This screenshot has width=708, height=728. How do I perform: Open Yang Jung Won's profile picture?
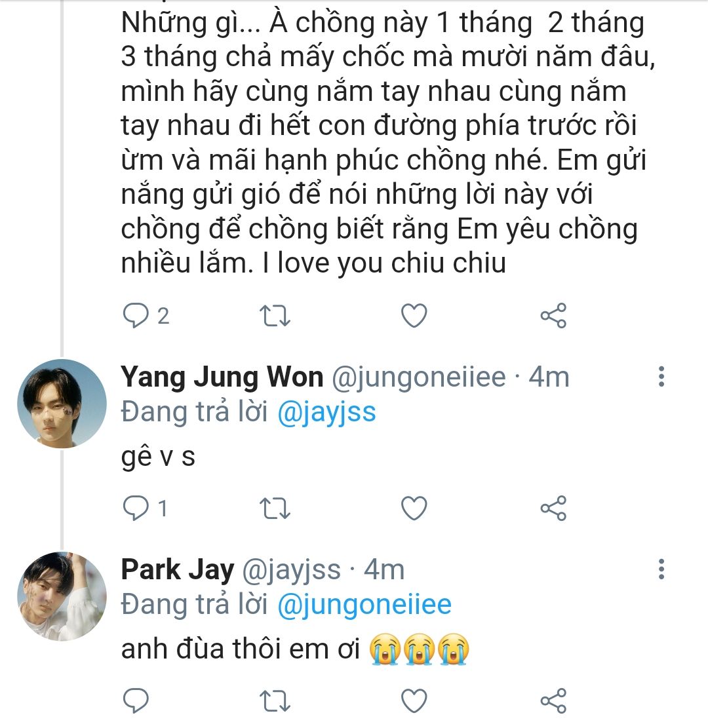62,404
